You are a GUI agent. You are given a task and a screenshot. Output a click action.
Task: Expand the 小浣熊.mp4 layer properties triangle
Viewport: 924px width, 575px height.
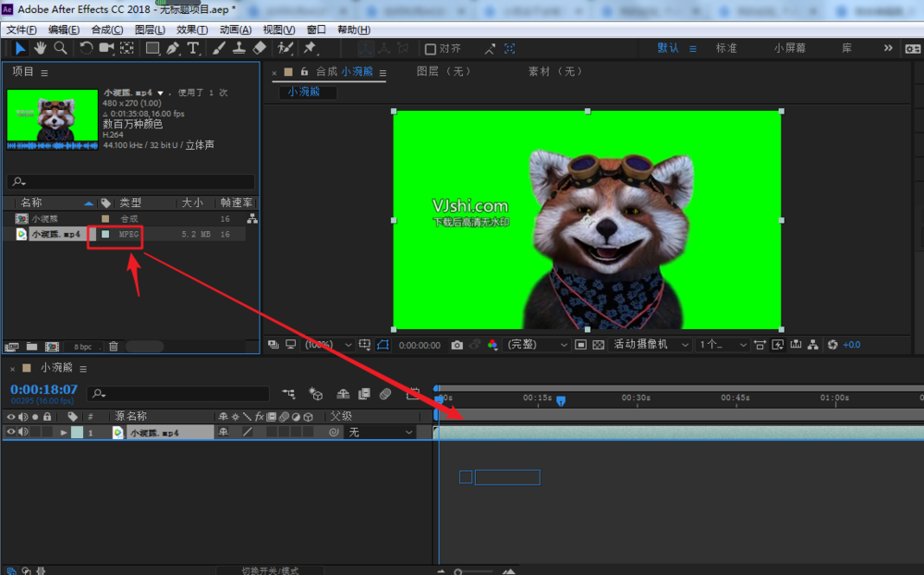(x=64, y=432)
